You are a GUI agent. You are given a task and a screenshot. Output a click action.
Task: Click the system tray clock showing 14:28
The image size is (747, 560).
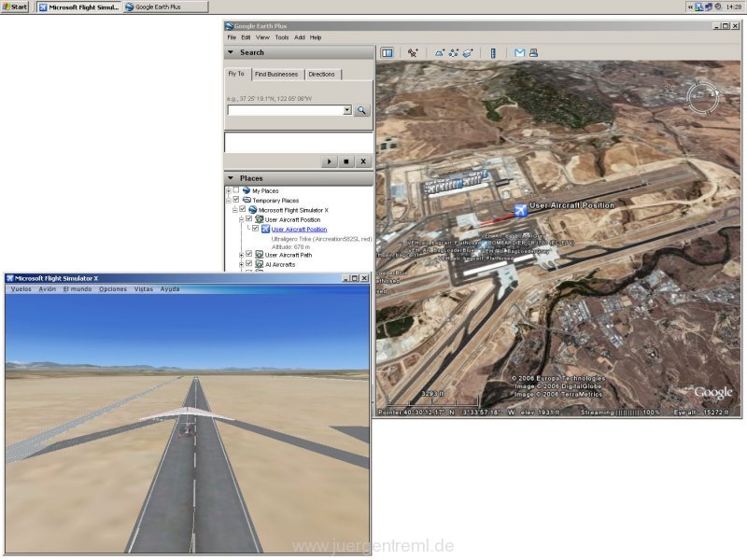point(734,7)
